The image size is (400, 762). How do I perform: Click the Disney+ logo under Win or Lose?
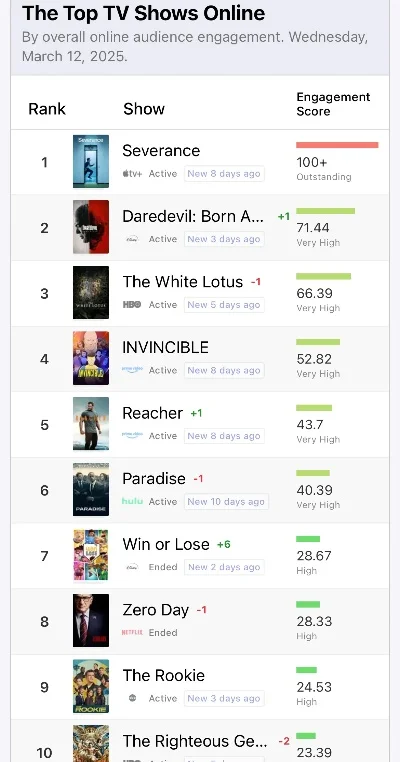pyautogui.click(x=132, y=567)
